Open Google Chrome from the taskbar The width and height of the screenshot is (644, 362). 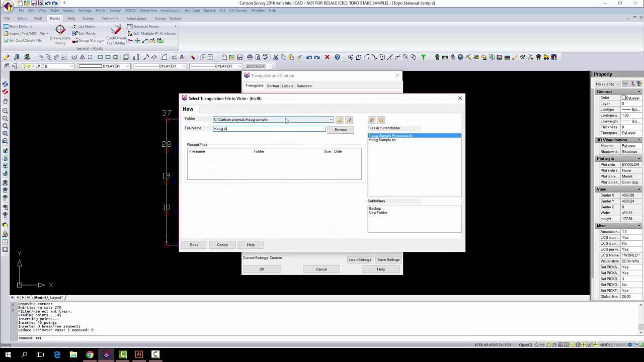(x=90, y=354)
